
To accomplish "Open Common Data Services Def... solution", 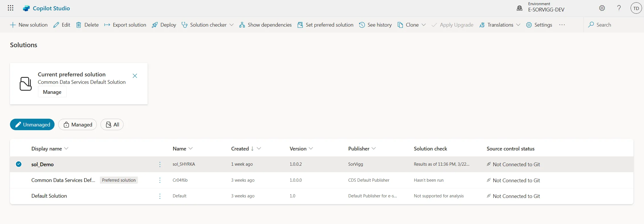I will [x=63, y=180].
